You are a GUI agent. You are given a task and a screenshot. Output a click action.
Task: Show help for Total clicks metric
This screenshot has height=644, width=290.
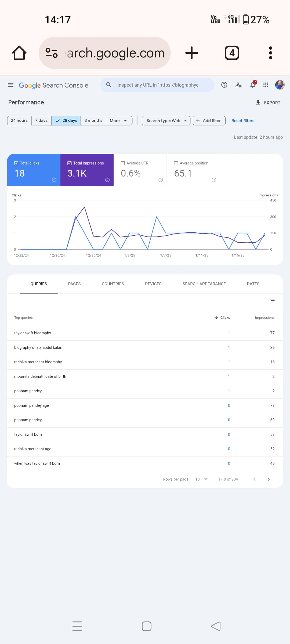[x=54, y=180]
